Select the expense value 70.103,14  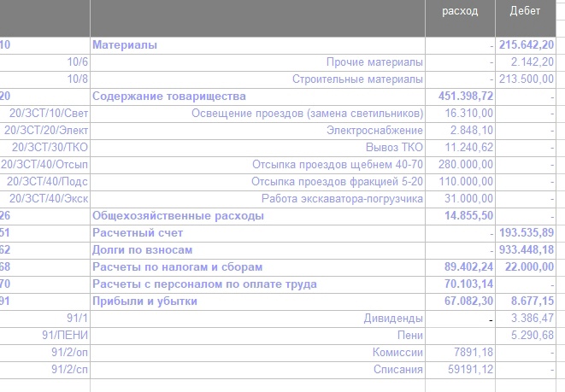click(468, 284)
